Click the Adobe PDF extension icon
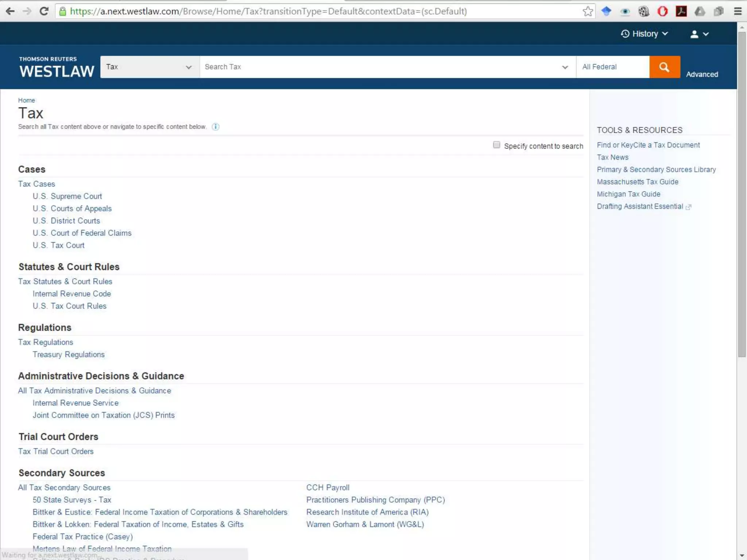This screenshot has width=747, height=560. [681, 11]
